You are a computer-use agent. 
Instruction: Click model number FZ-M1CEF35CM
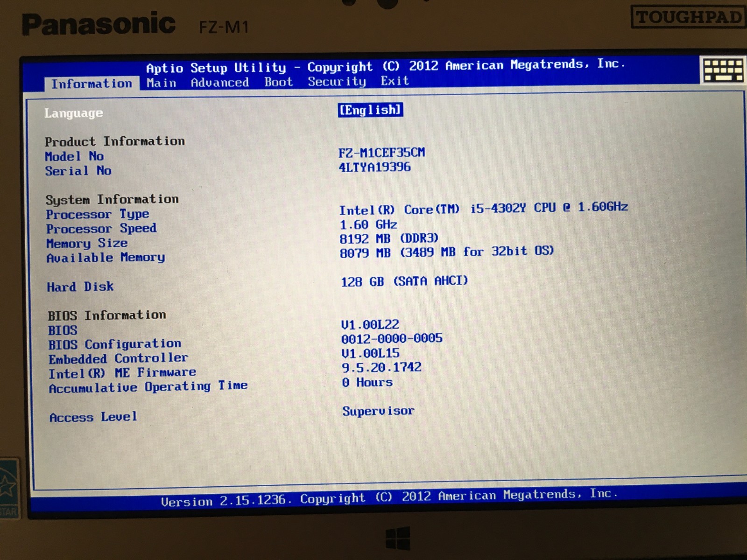click(382, 153)
